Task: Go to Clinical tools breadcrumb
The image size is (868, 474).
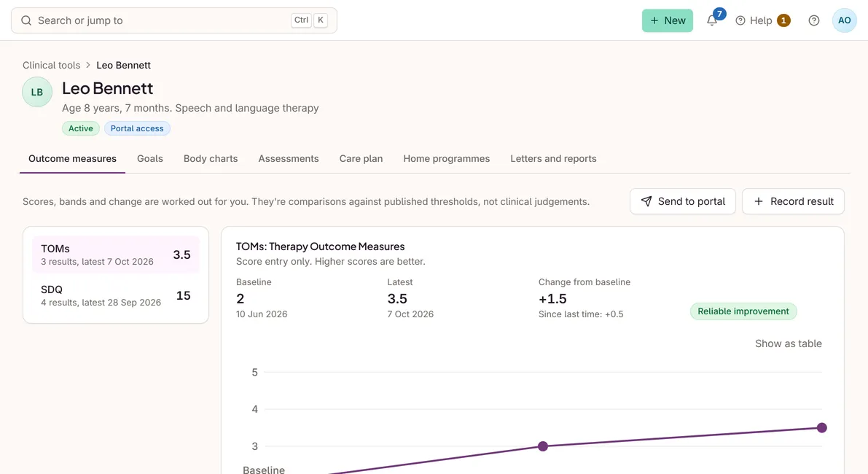Action: (52, 65)
